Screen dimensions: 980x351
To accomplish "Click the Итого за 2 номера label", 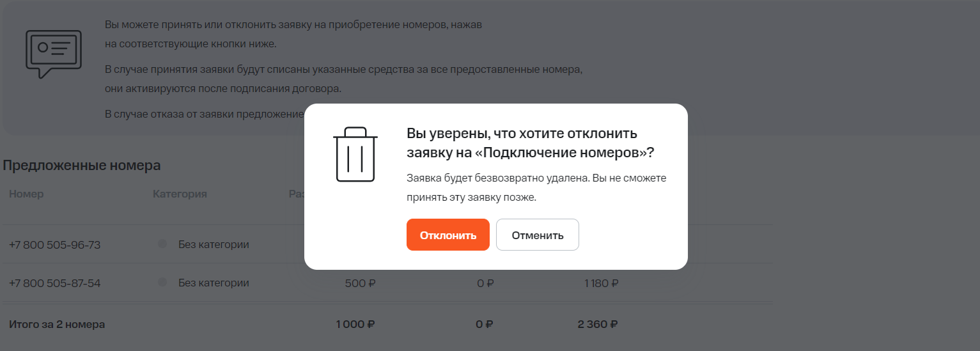I will 57,324.
